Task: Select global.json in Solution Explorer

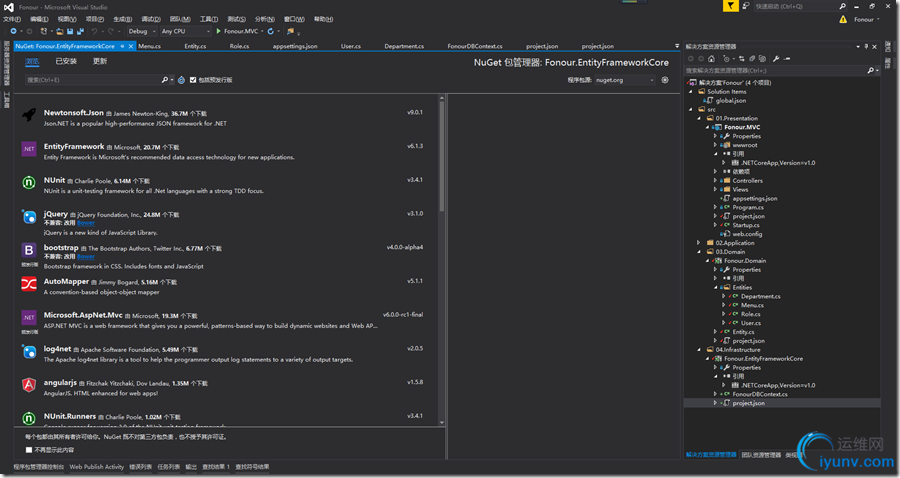Action: (731, 100)
